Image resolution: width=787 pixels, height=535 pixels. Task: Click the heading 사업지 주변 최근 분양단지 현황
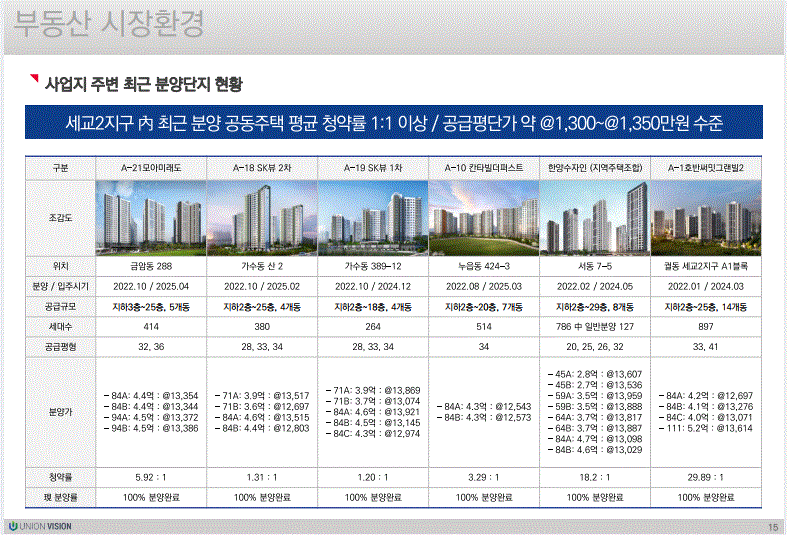coord(144,84)
